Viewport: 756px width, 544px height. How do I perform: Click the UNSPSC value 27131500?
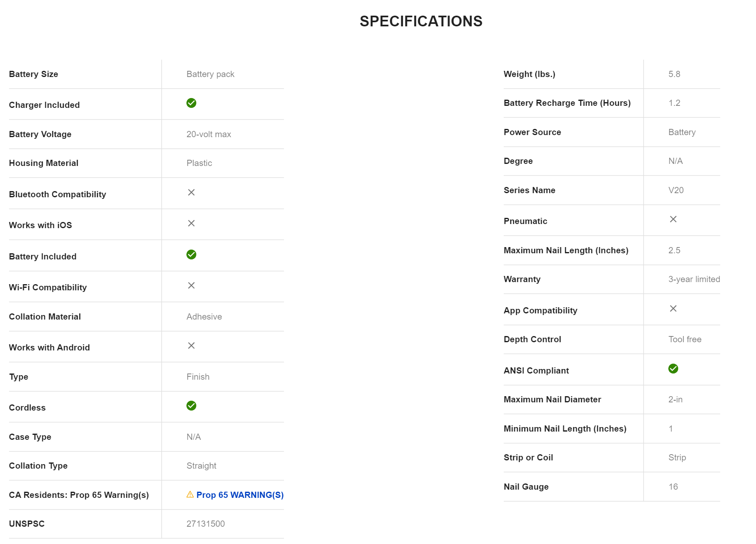pos(205,524)
